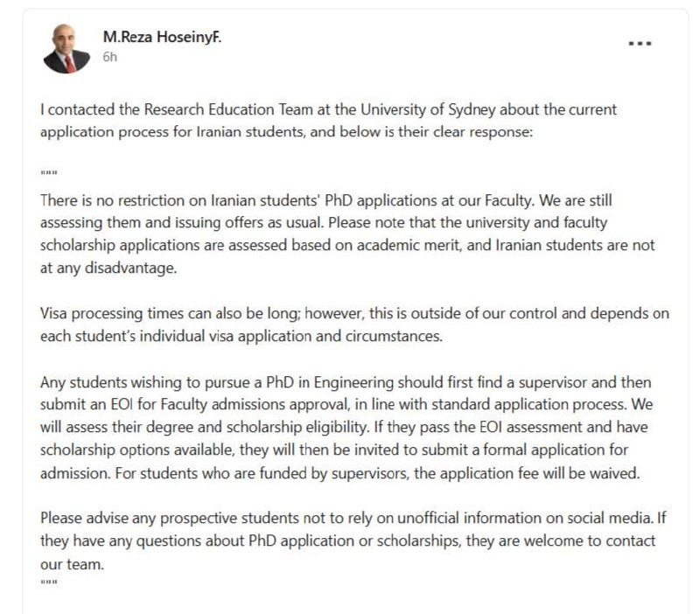The width and height of the screenshot is (700, 614).
Task: Click the line starting 'submit an EOI for Faculty'
Action: pos(346,405)
